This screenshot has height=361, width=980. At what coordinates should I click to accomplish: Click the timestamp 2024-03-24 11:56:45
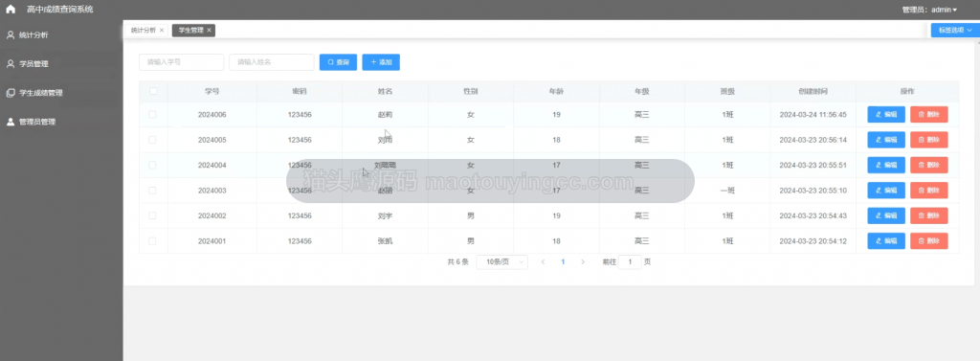[x=813, y=115]
